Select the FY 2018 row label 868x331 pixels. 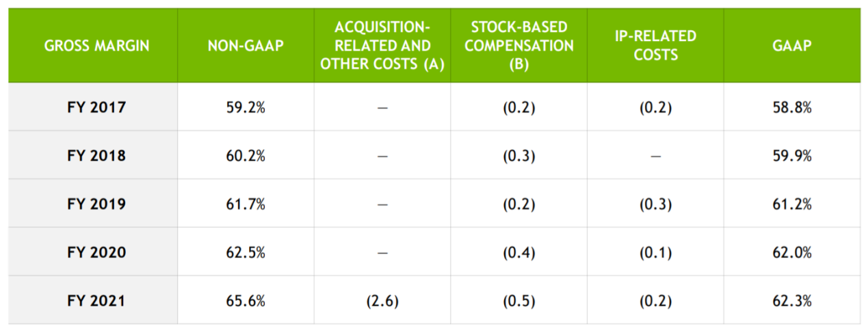(x=96, y=156)
